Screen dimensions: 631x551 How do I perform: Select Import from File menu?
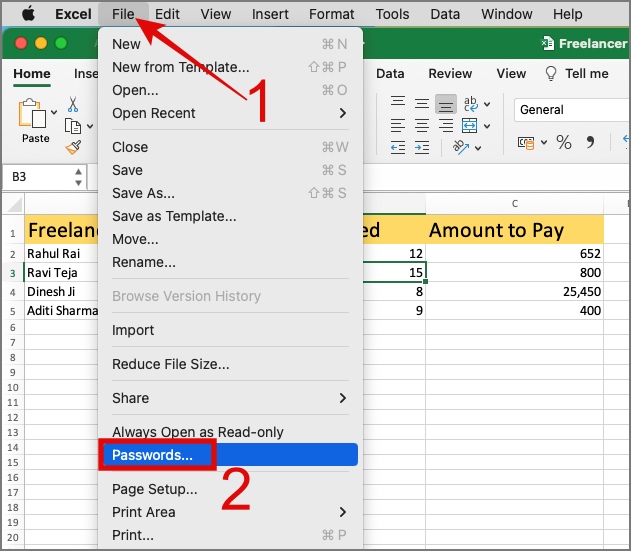click(231, 330)
